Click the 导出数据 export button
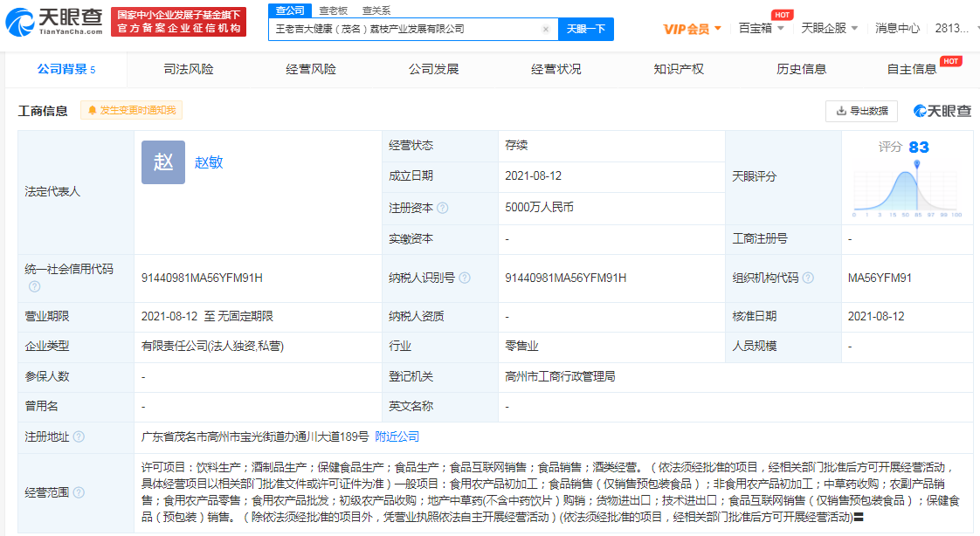 pos(861,111)
